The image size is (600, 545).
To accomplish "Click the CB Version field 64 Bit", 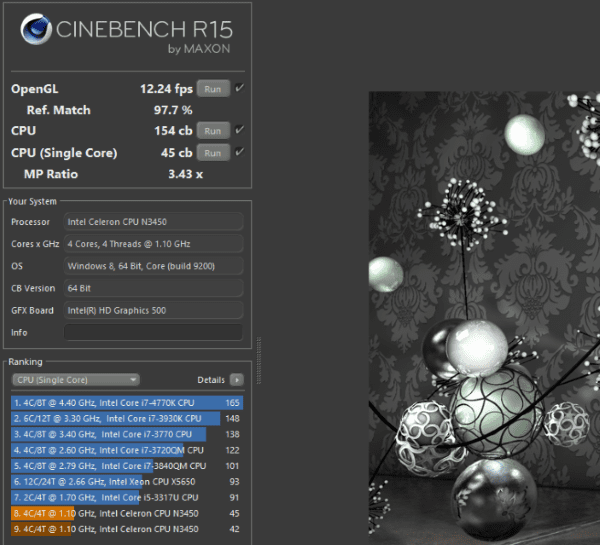I will (153, 288).
